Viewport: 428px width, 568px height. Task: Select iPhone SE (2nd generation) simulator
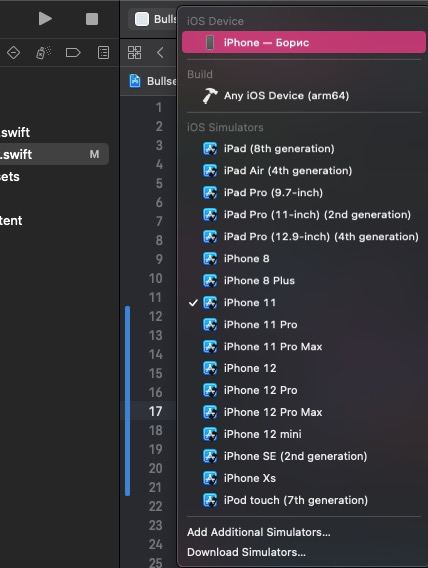pyautogui.click(x=304, y=456)
